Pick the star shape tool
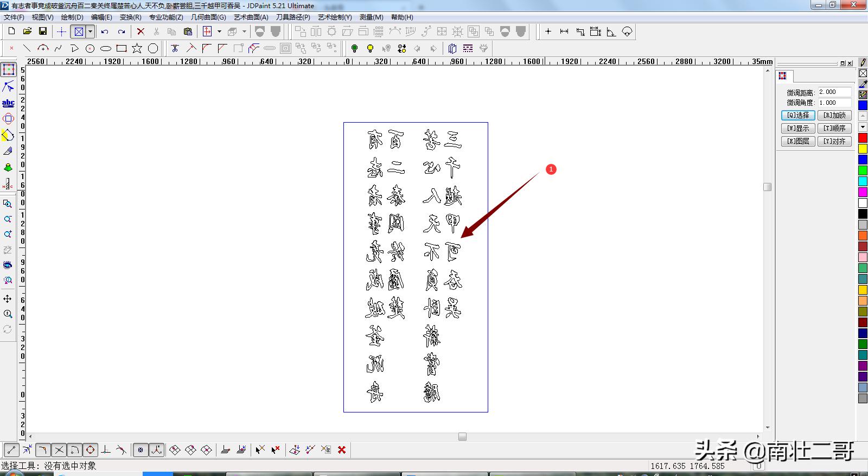The image size is (868, 476). [x=137, y=48]
